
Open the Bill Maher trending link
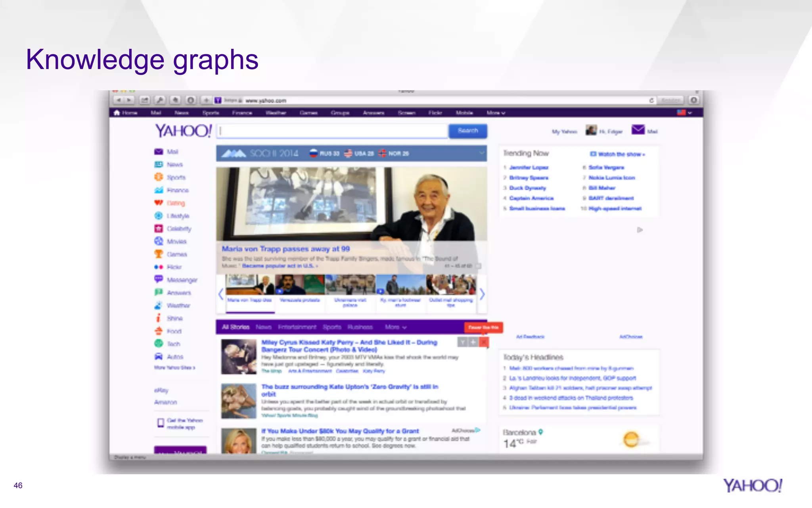tap(602, 188)
